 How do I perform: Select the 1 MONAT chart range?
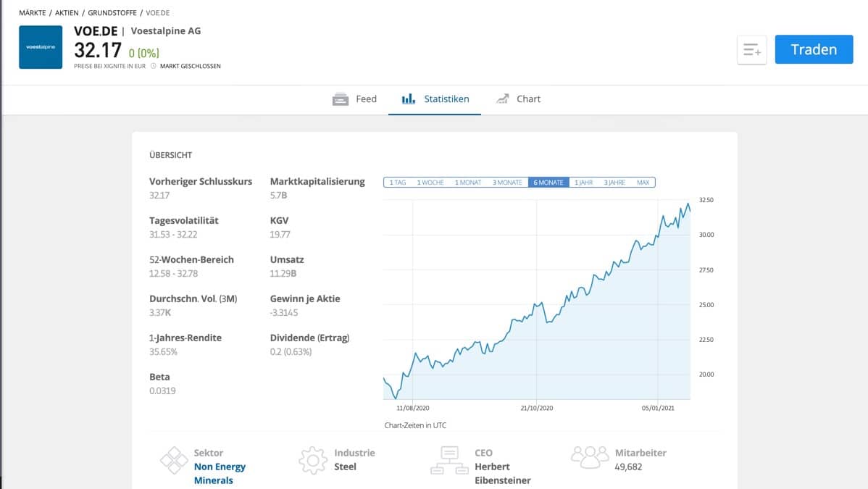tap(468, 183)
